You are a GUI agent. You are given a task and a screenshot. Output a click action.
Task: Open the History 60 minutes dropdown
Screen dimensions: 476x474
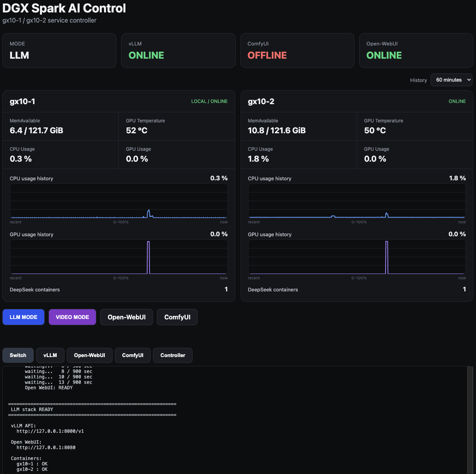452,80
